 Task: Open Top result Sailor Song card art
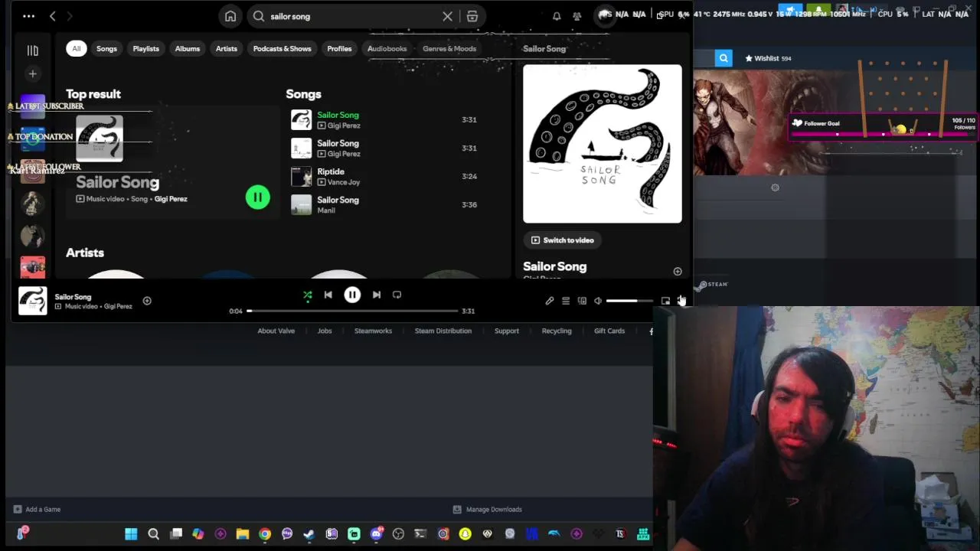100,139
